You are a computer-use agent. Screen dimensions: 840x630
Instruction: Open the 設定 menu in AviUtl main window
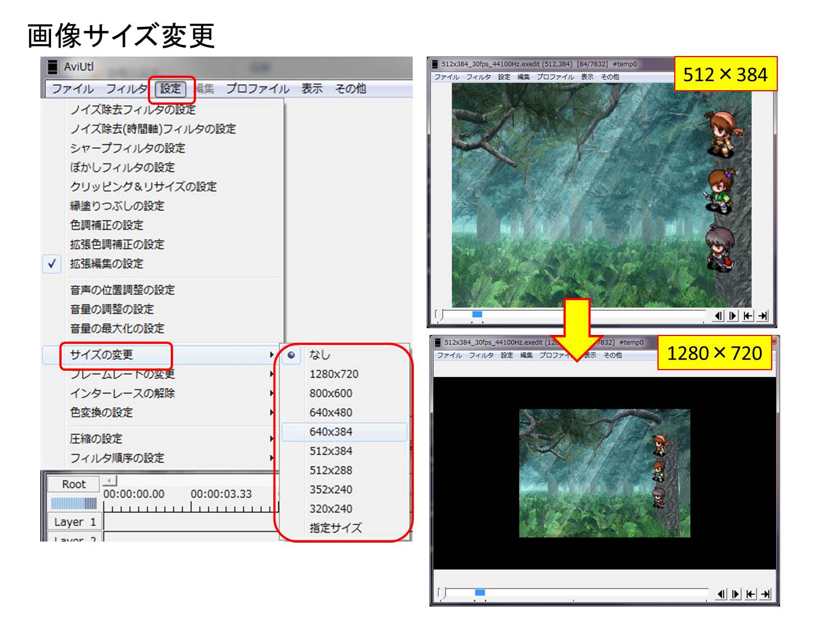pyautogui.click(x=171, y=89)
